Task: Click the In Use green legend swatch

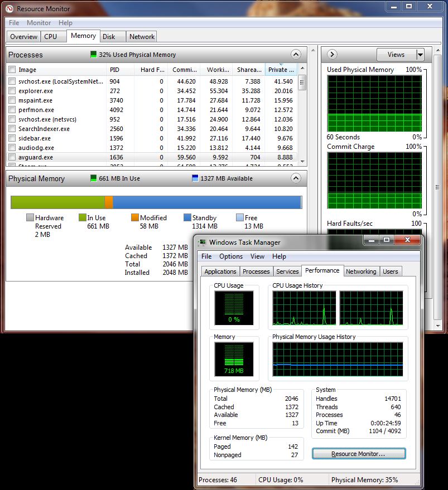Action: 82,217
